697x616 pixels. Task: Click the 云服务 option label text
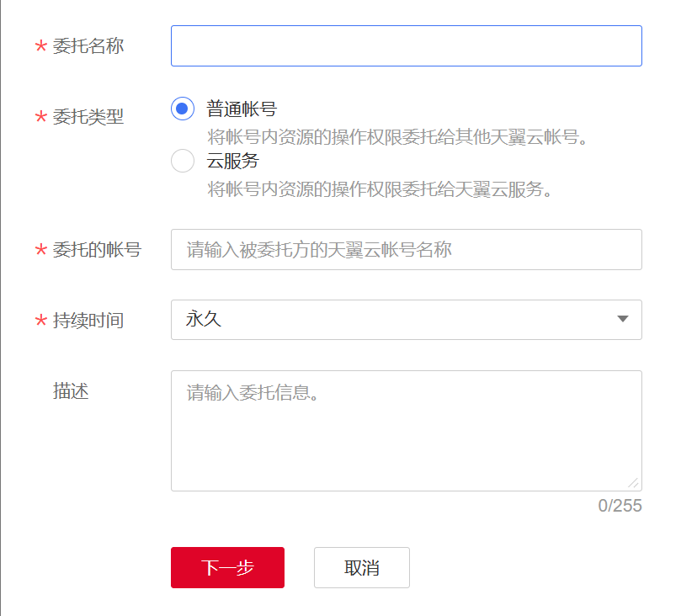pyautogui.click(x=233, y=161)
